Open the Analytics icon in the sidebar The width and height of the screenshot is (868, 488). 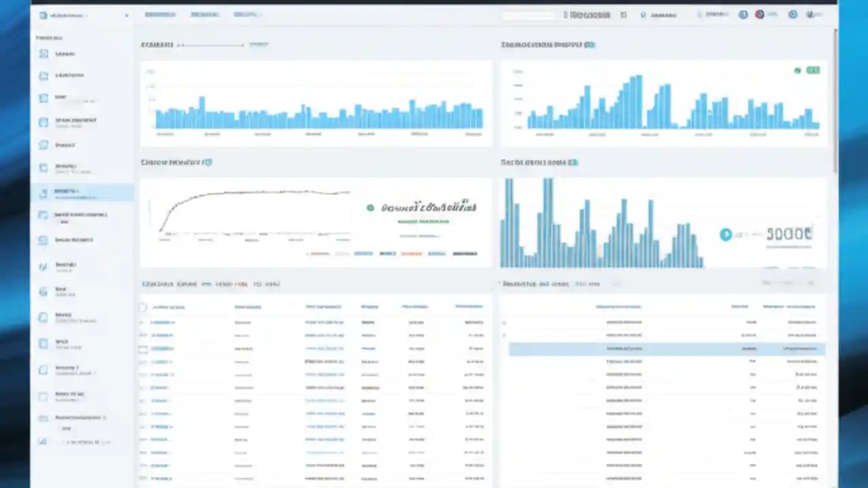(x=43, y=75)
